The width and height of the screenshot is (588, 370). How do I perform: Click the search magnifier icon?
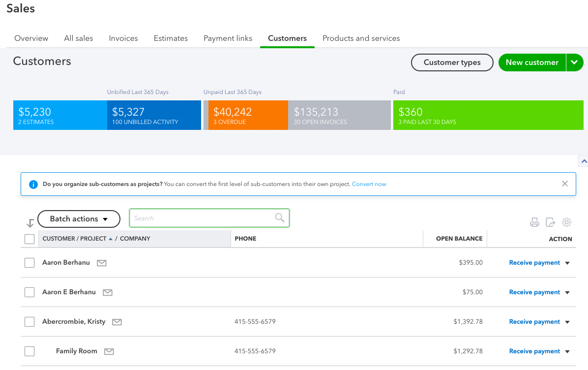coord(280,217)
